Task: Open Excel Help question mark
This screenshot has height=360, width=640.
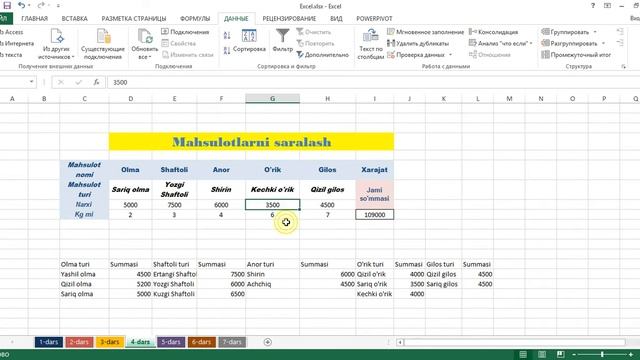Action: [x=593, y=6]
